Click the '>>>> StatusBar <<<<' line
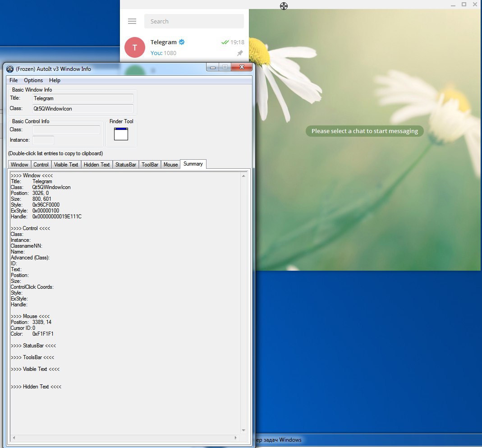This screenshot has height=448, width=482. coord(33,346)
